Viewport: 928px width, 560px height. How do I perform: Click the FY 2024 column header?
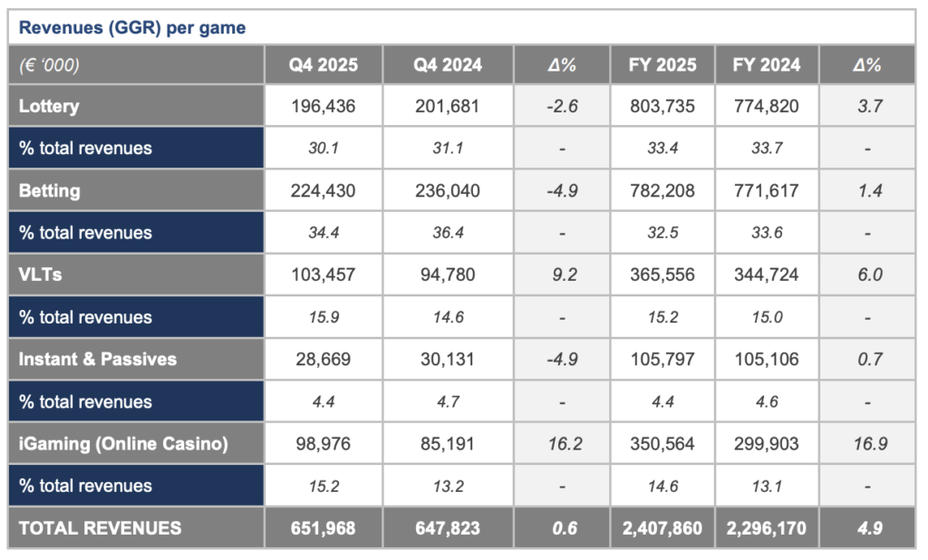(x=767, y=64)
